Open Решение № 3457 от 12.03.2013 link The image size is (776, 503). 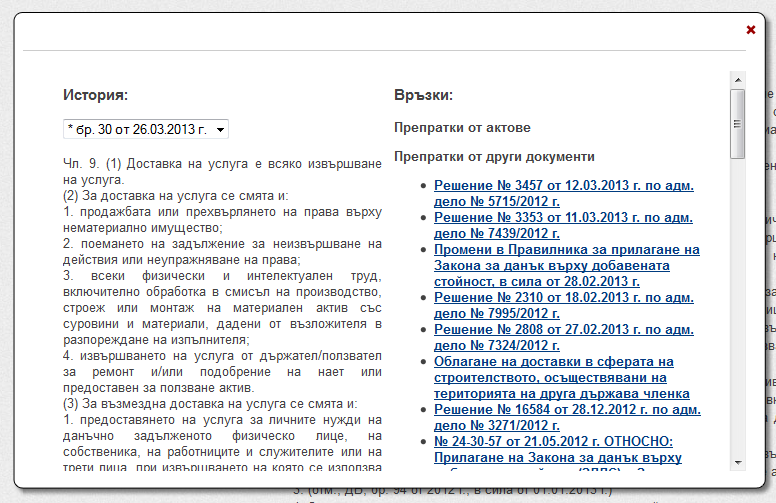[564, 194]
